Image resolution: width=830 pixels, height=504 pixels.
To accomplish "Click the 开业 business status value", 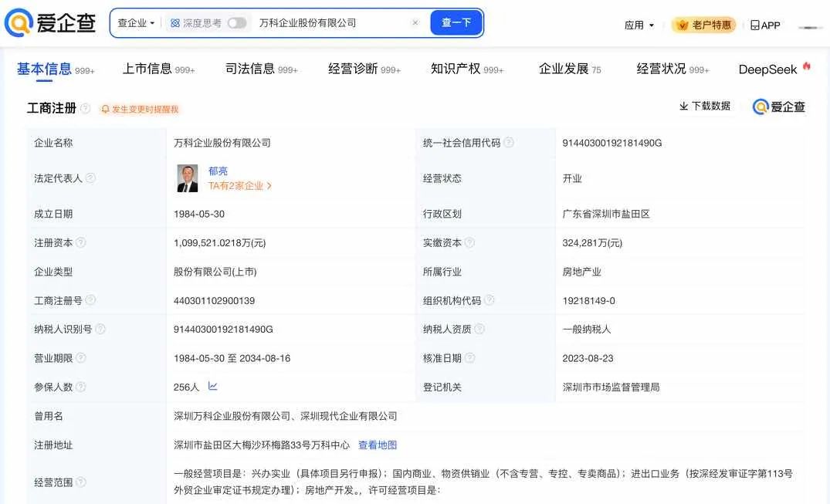I will tap(572, 178).
